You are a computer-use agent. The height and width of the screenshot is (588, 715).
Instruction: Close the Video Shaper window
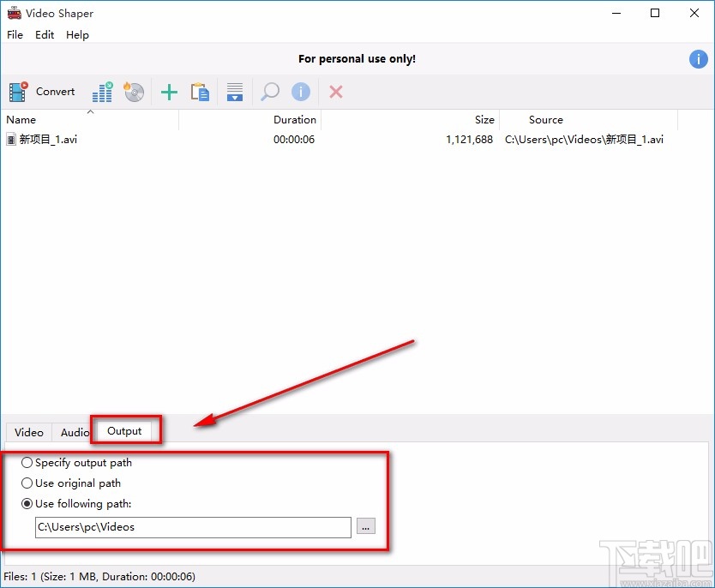[x=694, y=13]
